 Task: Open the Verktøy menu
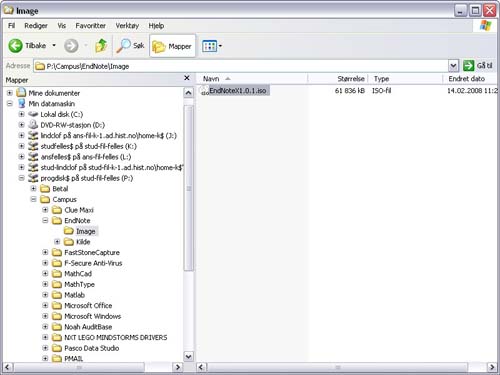coord(127,26)
